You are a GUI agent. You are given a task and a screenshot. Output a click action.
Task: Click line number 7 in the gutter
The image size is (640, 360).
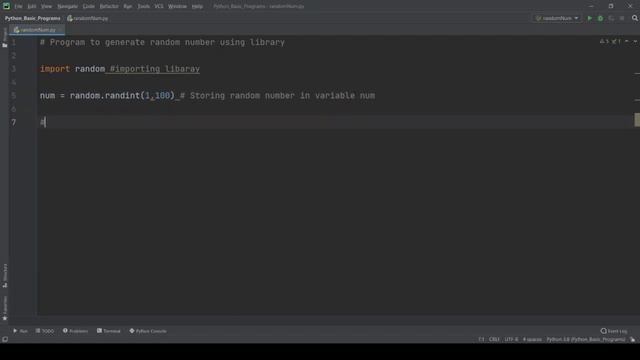[13, 122]
